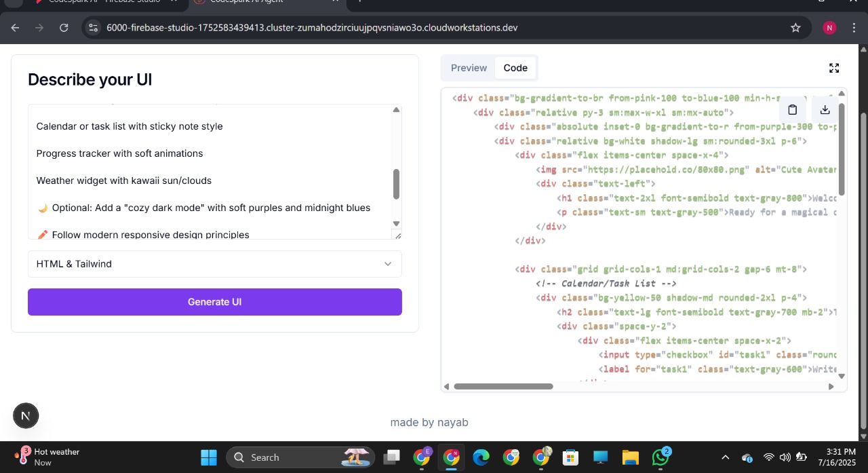Open Microsoft Edge from taskbar

pyautogui.click(x=481, y=457)
